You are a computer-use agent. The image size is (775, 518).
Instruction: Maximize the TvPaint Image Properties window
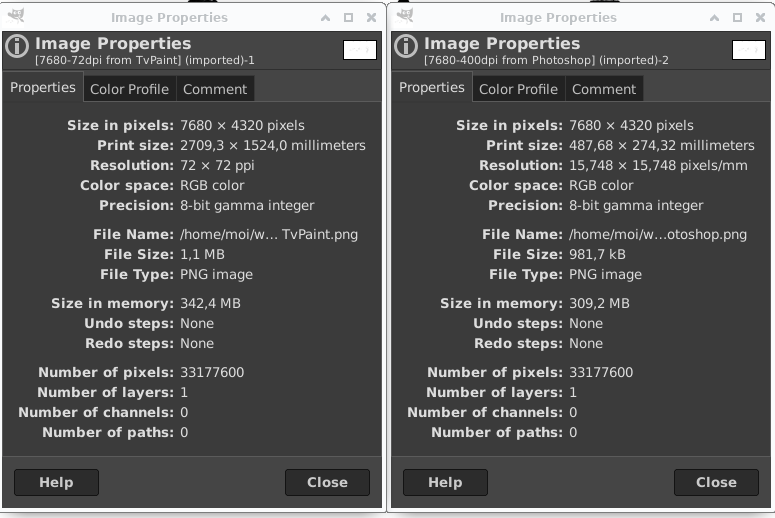tap(348, 18)
